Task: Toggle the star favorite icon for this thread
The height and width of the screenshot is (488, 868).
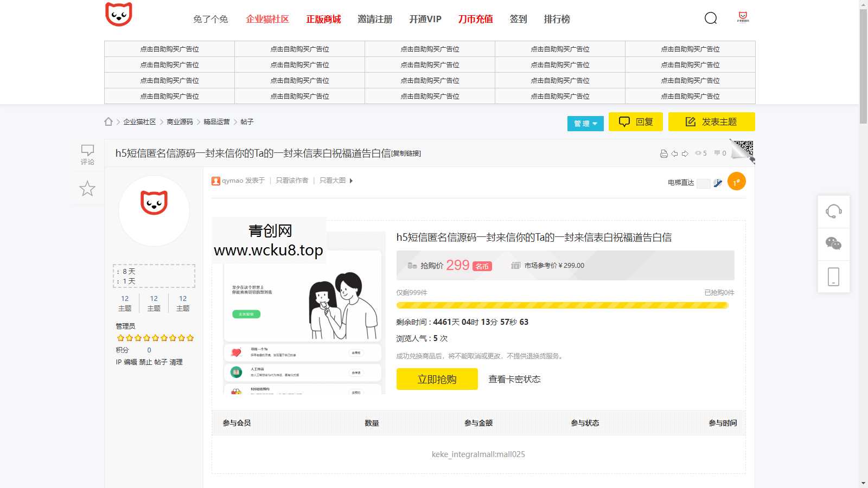Action: point(87,189)
